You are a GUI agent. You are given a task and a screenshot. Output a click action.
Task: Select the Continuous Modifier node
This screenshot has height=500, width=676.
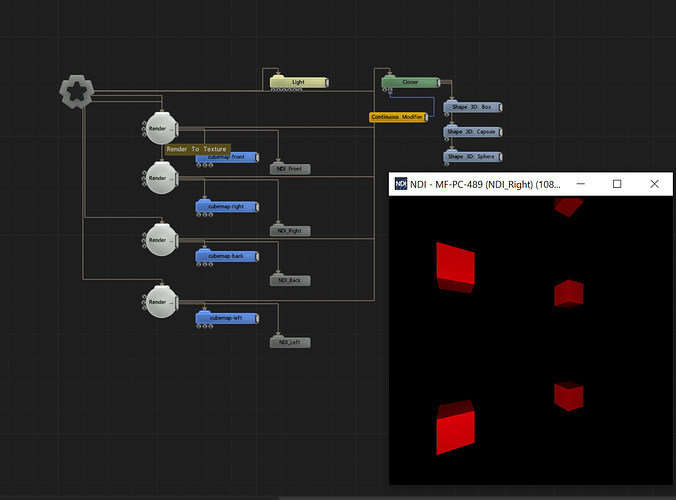click(x=399, y=117)
